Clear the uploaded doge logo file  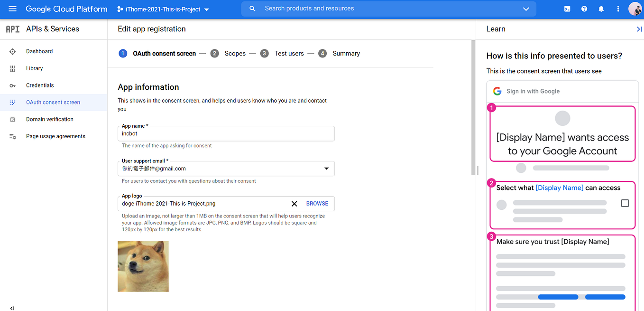(x=294, y=203)
